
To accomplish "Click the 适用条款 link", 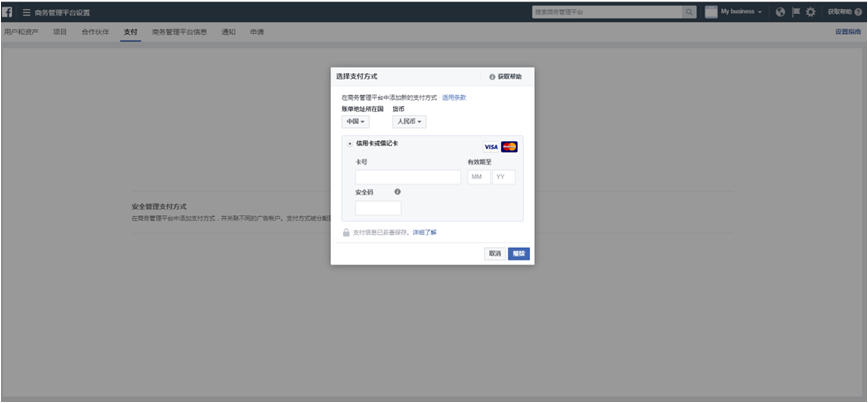I will click(454, 97).
